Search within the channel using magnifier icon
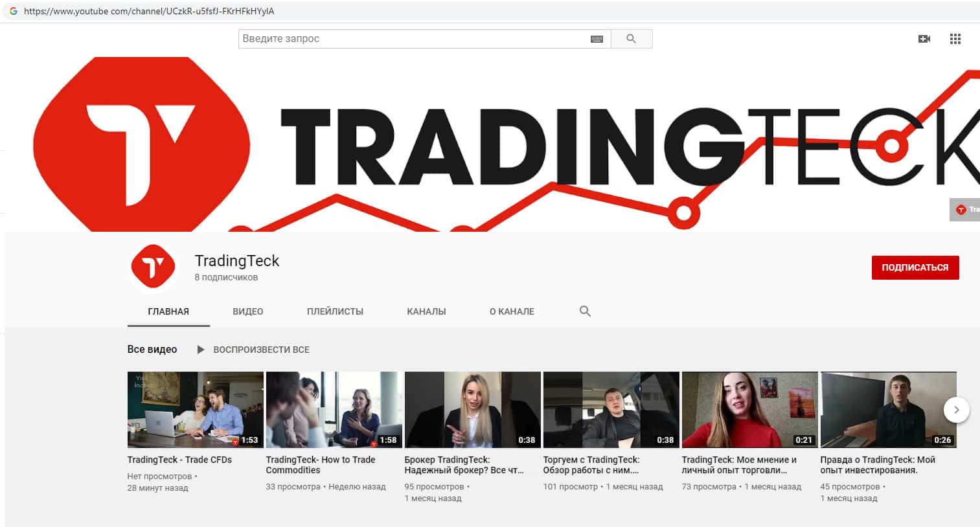 coord(585,311)
